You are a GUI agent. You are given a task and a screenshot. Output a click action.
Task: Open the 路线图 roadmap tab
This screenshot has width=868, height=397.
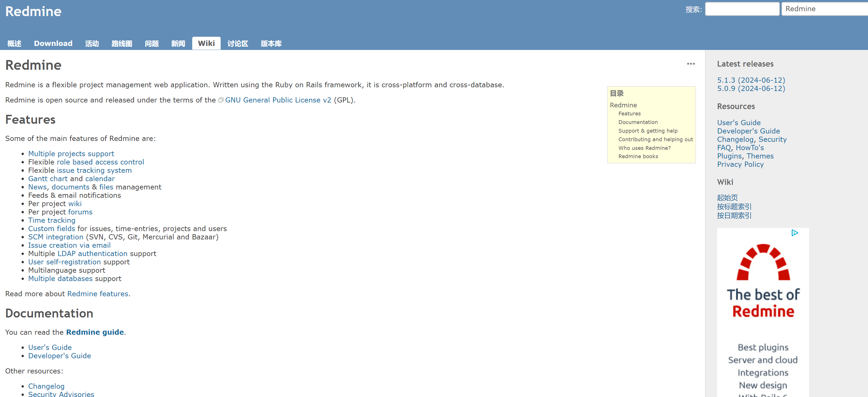[122, 43]
